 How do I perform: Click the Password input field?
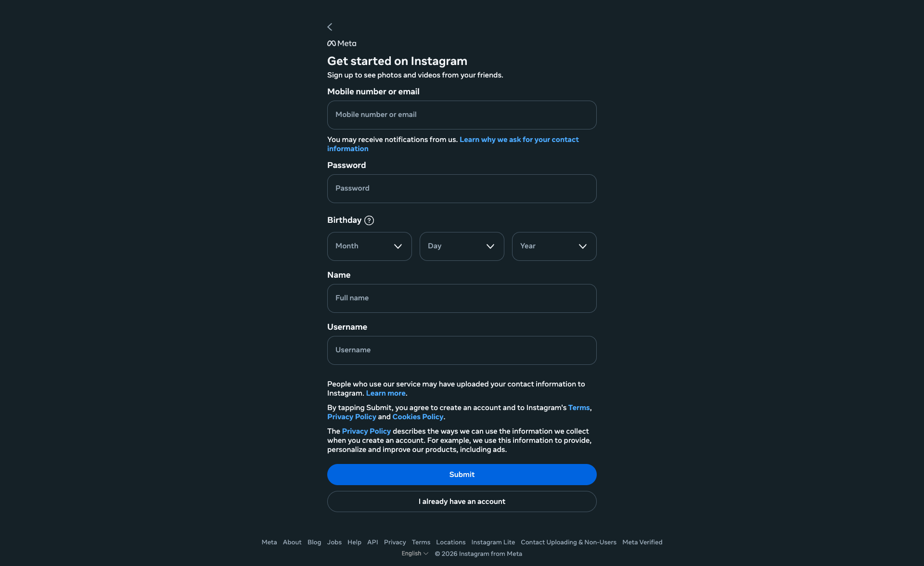(462, 188)
